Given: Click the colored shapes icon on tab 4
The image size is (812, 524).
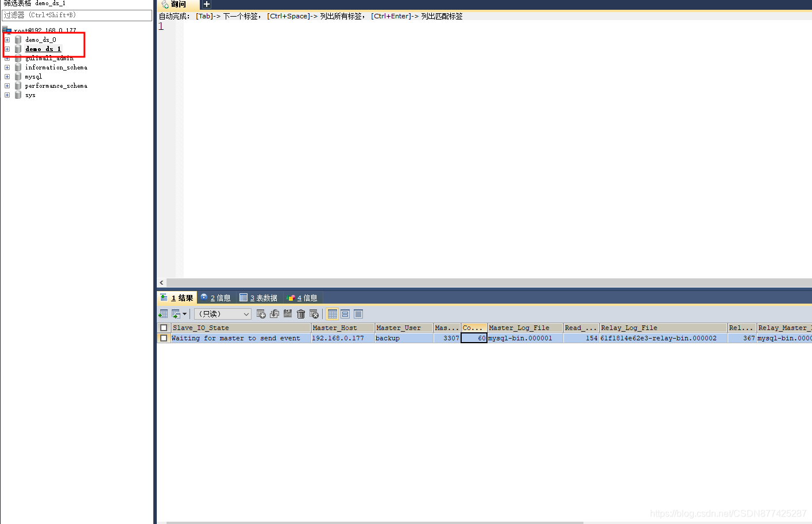Looking at the screenshot, I should tap(291, 297).
